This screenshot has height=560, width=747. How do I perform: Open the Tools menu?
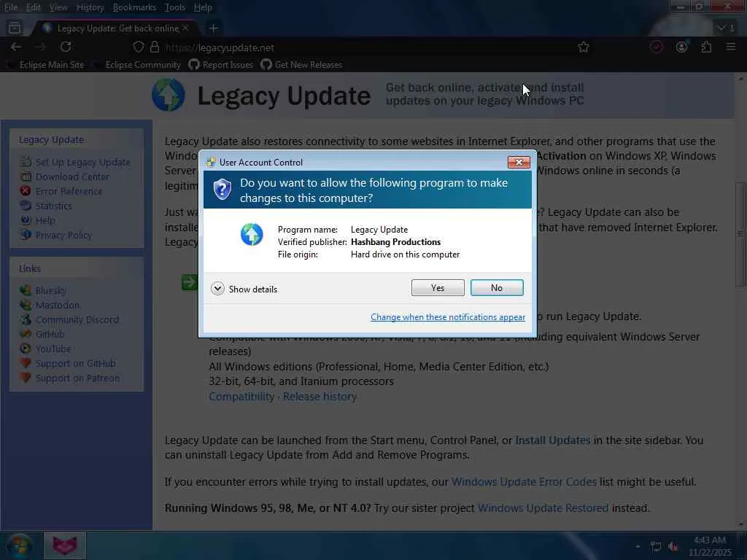pos(175,7)
